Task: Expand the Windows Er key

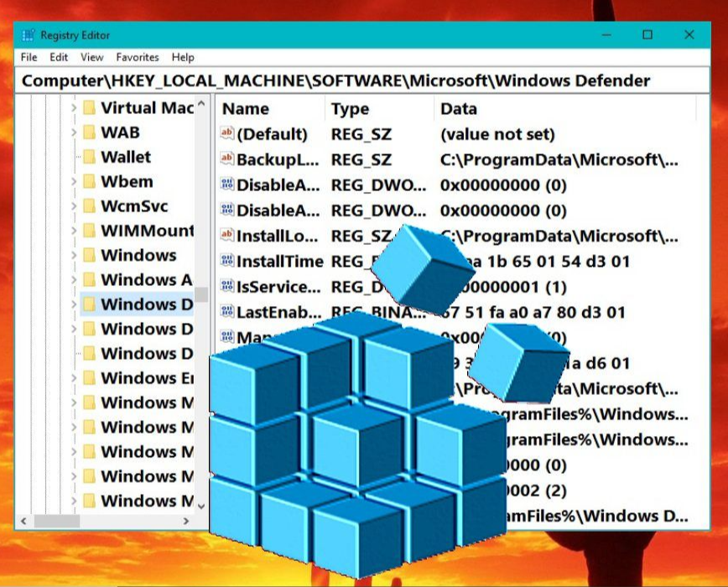Action: point(74,377)
